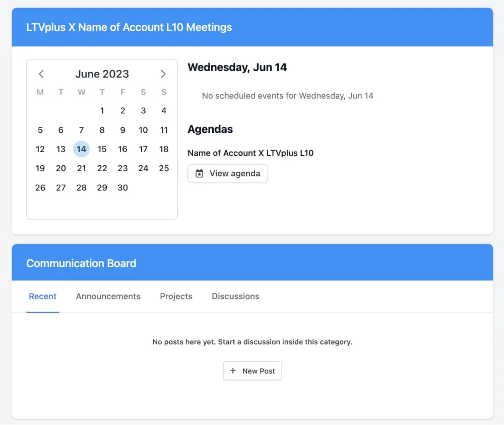Pick June 3 on calendar
Image resolution: width=504 pixels, height=425 pixels.
143,111
